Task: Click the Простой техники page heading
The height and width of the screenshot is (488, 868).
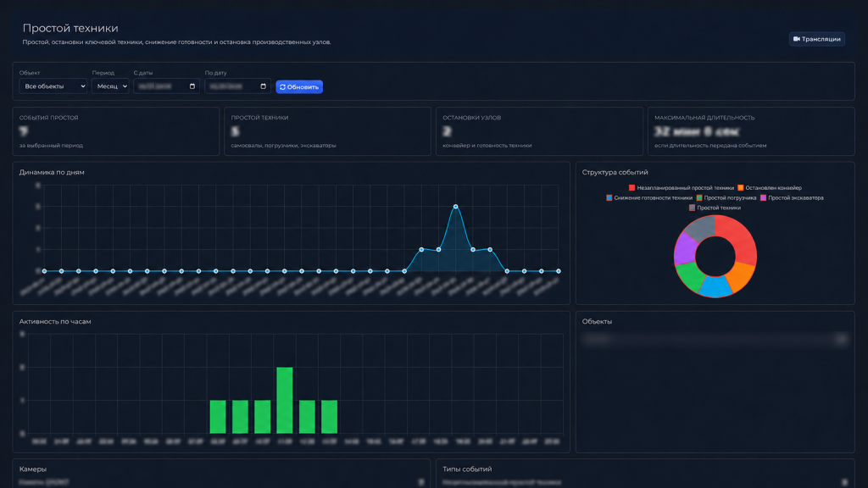Action: click(x=70, y=28)
